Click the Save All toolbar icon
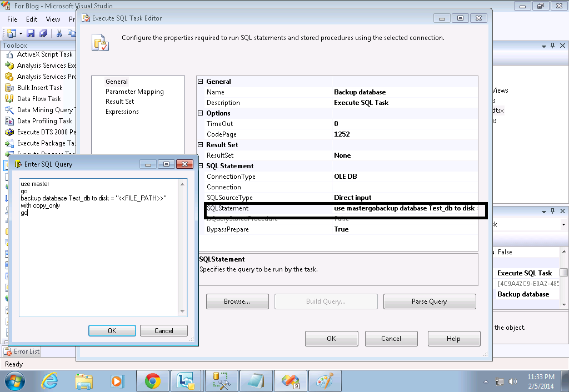 [x=43, y=33]
